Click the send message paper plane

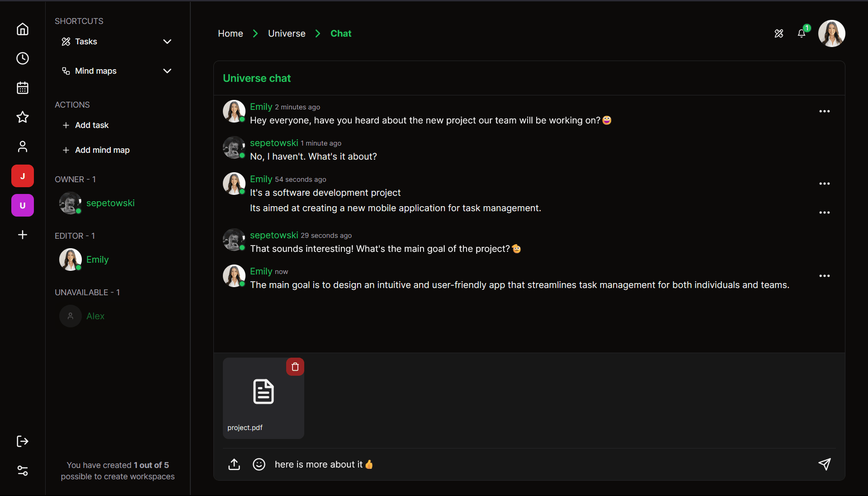[x=824, y=464]
